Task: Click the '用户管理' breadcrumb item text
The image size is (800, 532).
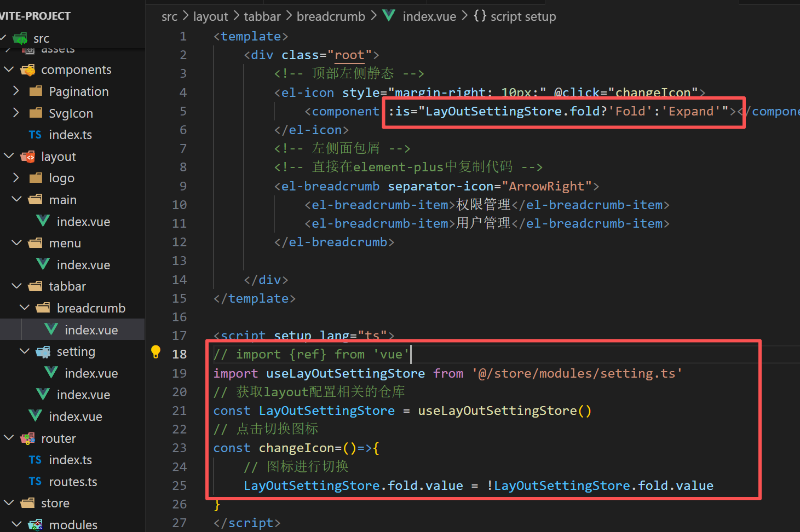Action: pos(484,223)
